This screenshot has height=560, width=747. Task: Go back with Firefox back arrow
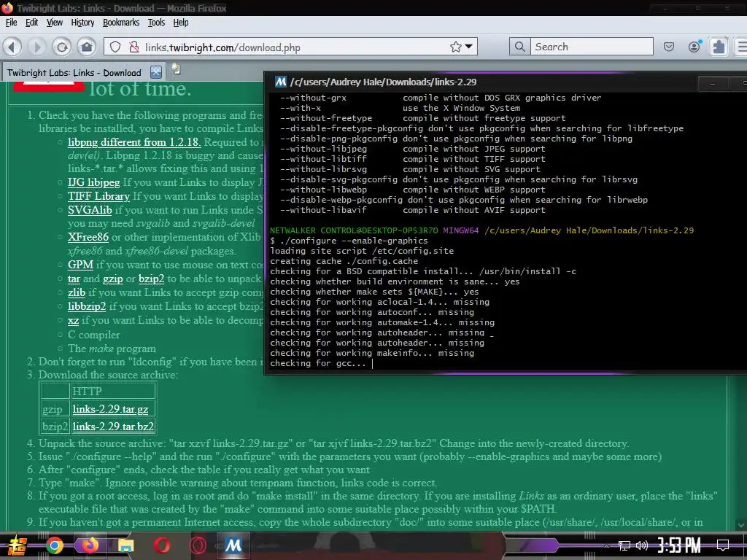[x=12, y=47]
